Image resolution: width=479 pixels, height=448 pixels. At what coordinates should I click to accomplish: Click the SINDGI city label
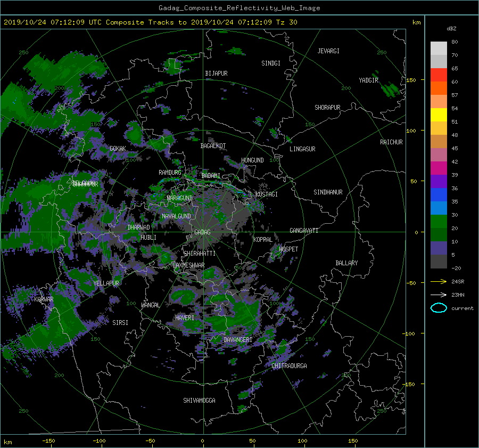click(271, 63)
